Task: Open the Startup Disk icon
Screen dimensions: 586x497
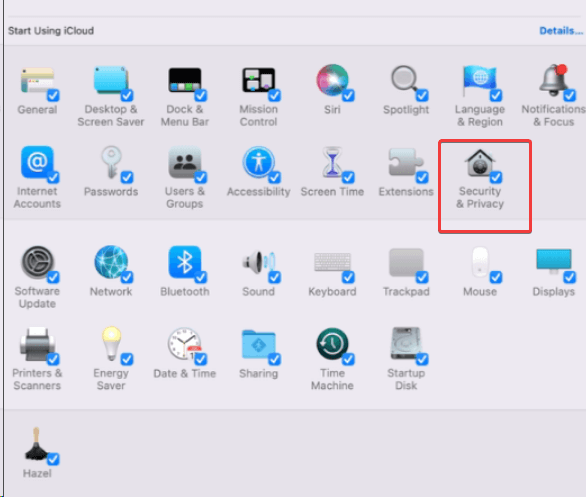Action: (x=406, y=344)
